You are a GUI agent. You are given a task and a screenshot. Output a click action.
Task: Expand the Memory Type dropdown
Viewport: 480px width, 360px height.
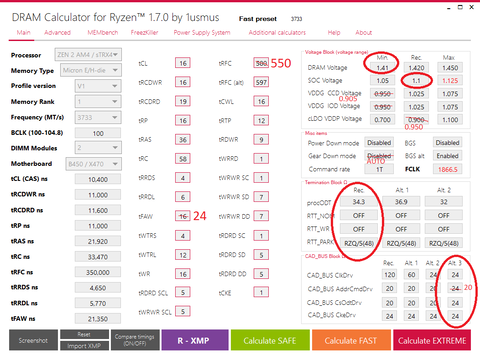91,70
